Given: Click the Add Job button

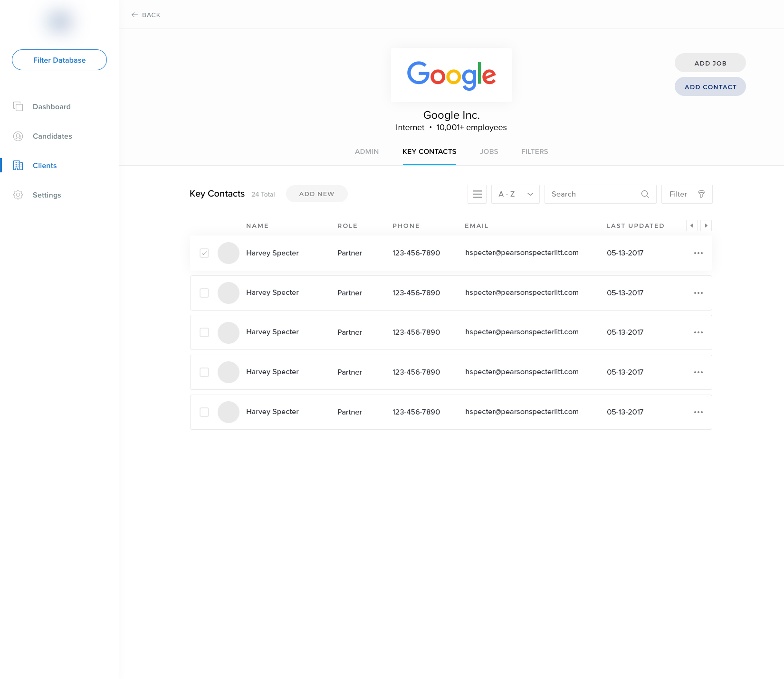Looking at the screenshot, I should pyautogui.click(x=710, y=63).
